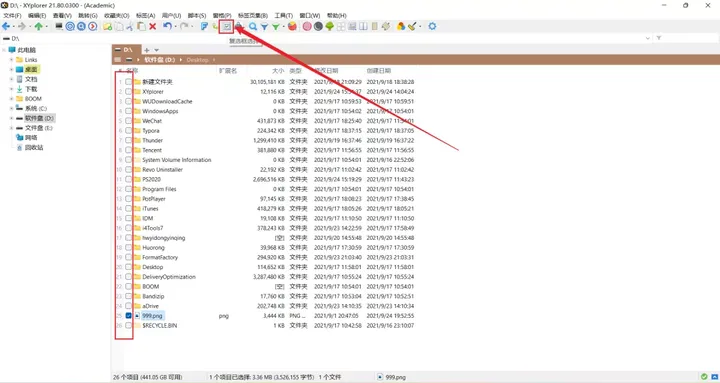Open the address bar dropdown arrow

point(648,38)
